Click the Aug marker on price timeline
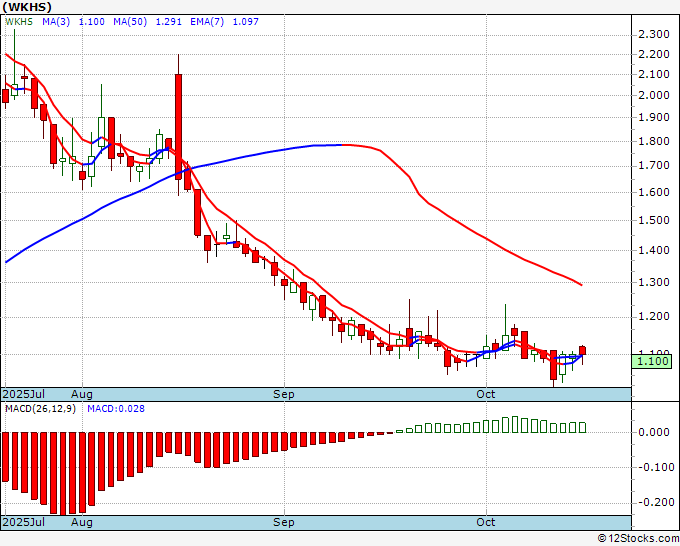Screen dimensions: 680x546 [x=82, y=394]
